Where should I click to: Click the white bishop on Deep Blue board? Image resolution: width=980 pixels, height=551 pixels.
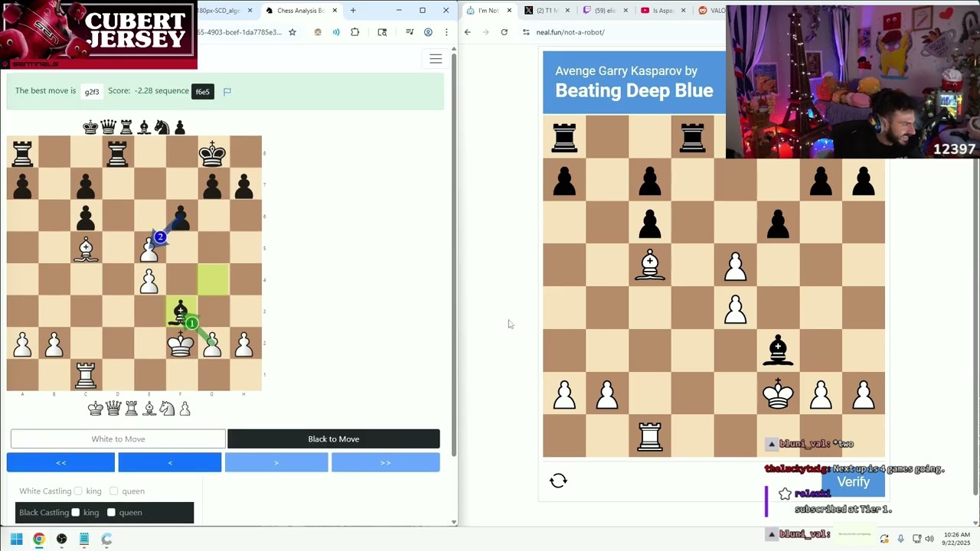650,265
